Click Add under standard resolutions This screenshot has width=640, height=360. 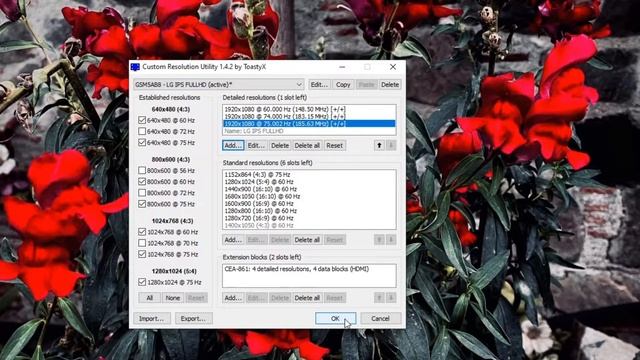click(x=233, y=240)
